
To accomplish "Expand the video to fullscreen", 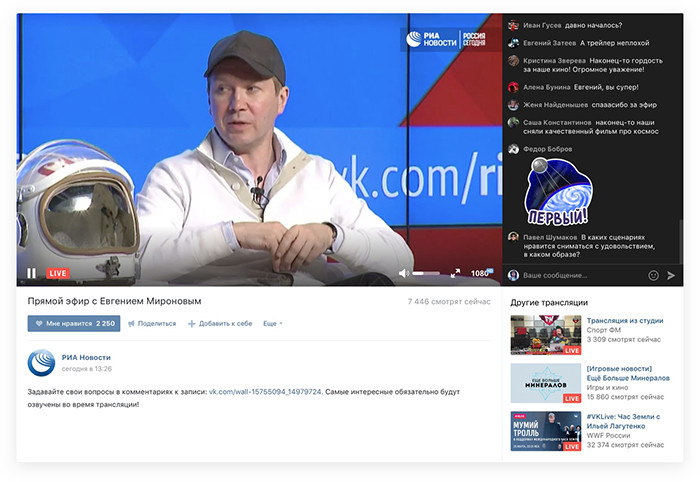I will [456, 273].
